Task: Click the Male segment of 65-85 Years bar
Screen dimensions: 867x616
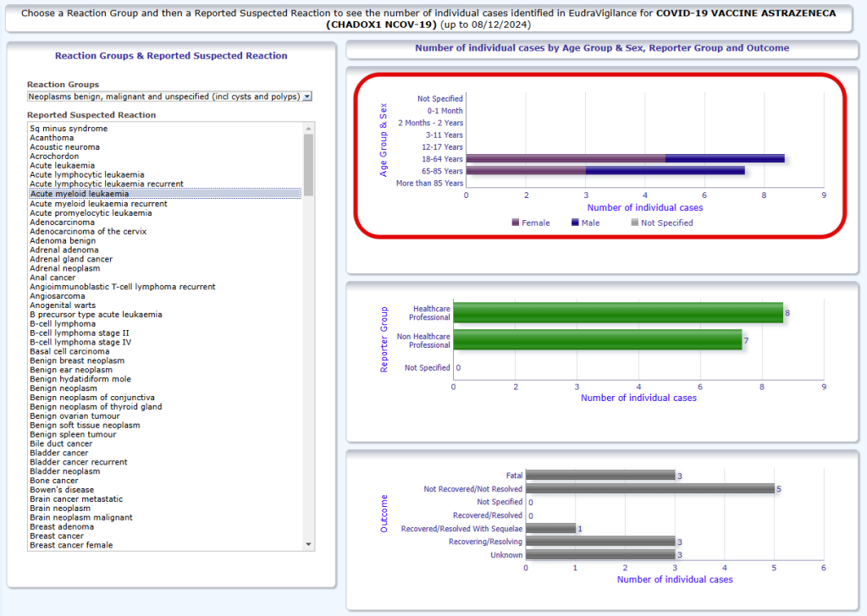Action: pyautogui.click(x=665, y=171)
